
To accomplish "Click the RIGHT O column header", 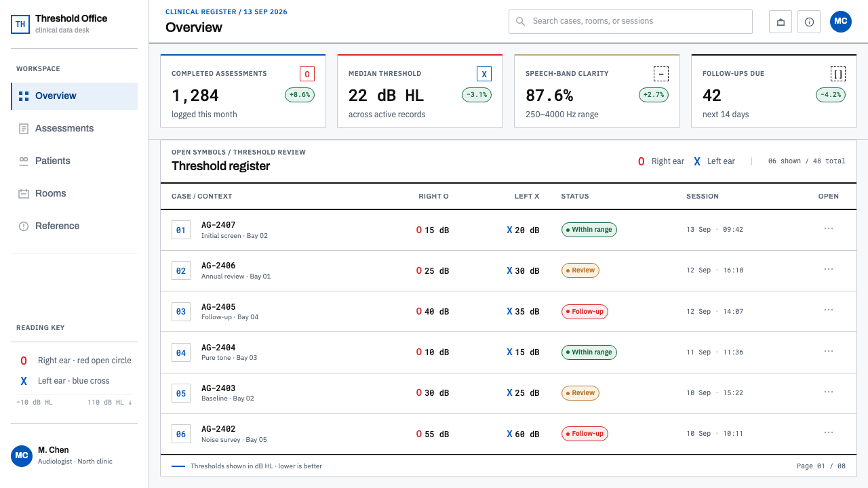I will 433,197.
